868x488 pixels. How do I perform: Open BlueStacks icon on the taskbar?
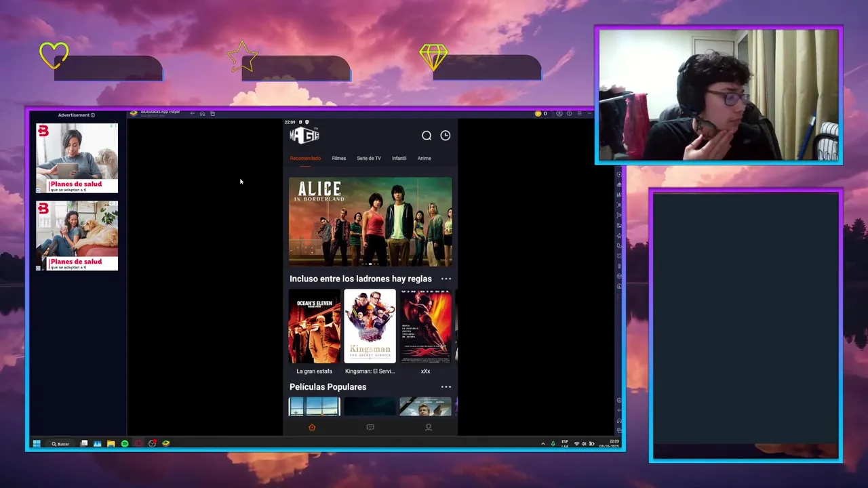coord(166,443)
